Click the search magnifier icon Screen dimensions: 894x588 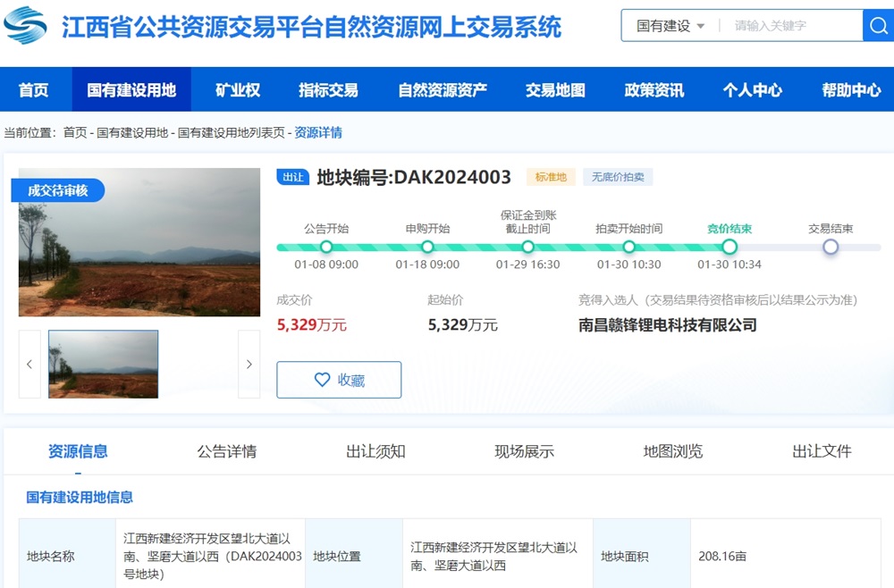point(877,25)
